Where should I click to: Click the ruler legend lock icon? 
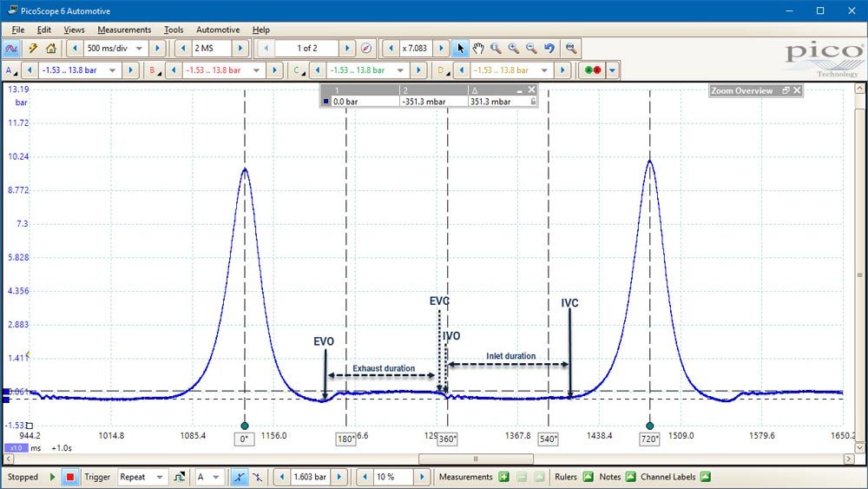click(x=533, y=102)
